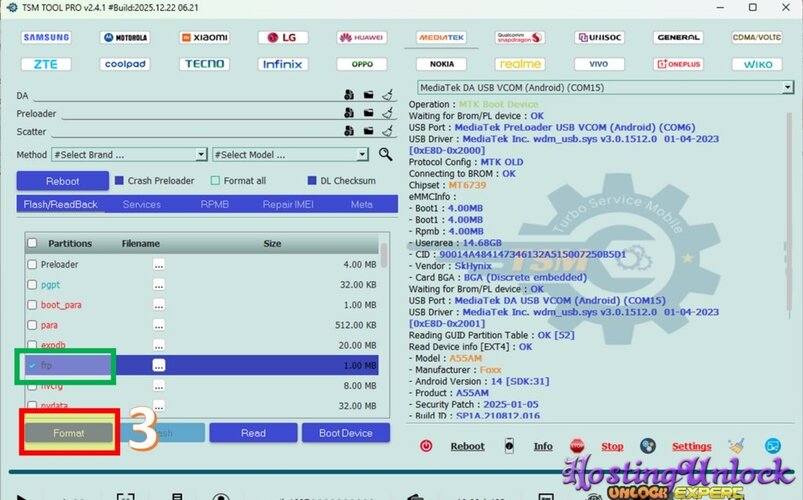Uncheck the frp partition checkbox

pos(32,365)
